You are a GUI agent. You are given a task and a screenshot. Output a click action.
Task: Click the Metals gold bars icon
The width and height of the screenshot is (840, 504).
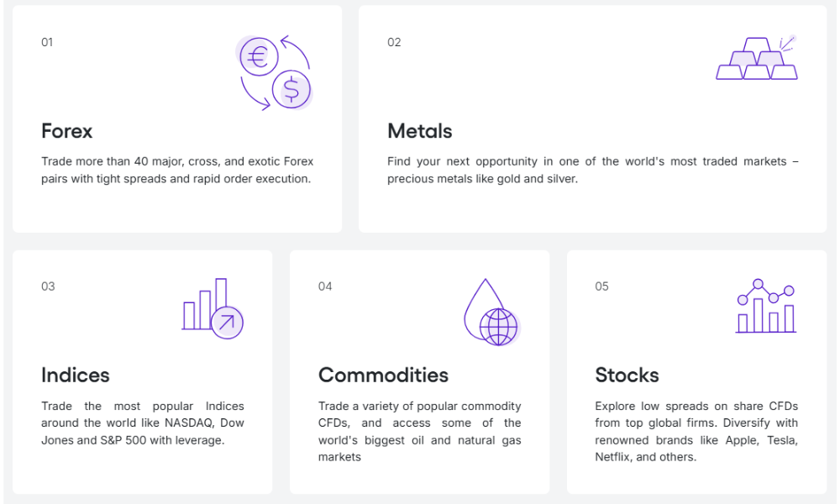[757, 58]
